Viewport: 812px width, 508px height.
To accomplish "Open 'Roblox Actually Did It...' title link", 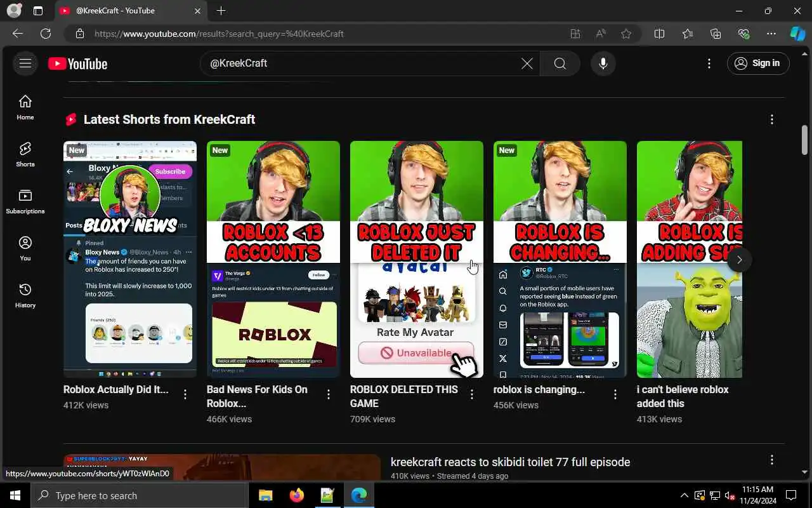I will pos(116,389).
